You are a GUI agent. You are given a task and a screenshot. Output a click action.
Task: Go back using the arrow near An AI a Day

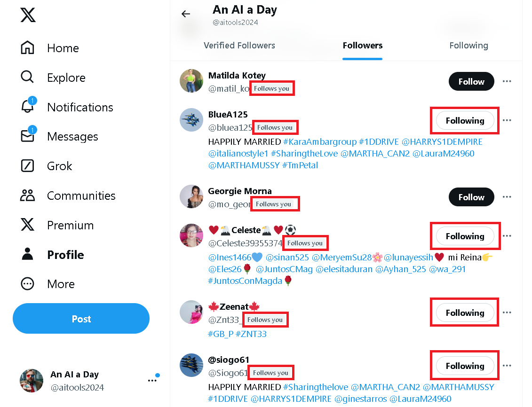coord(186,14)
